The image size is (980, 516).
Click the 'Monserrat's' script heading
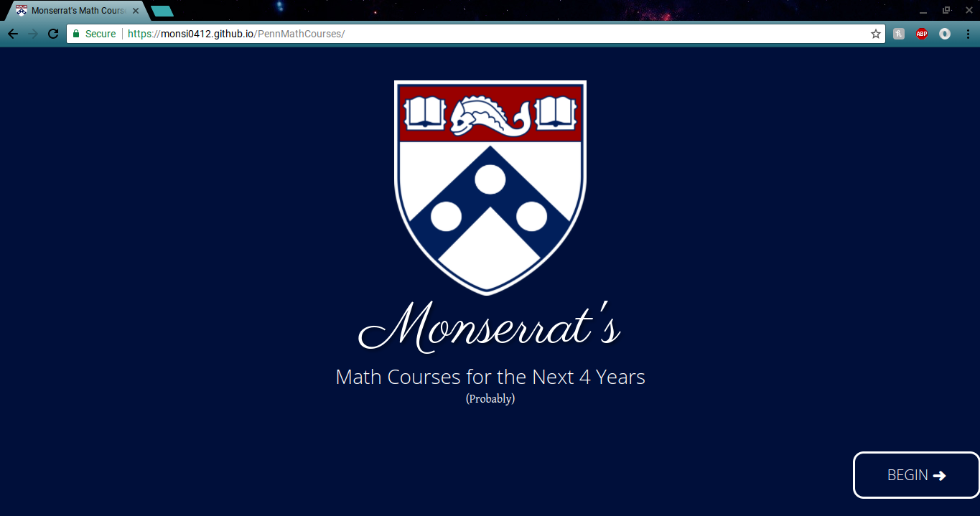click(x=489, y=327)
